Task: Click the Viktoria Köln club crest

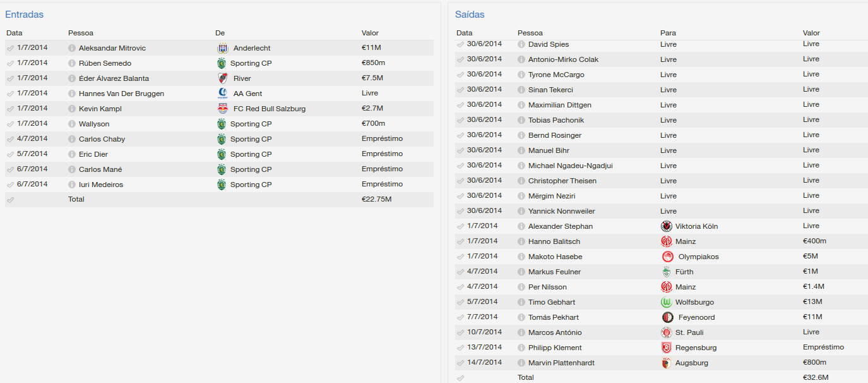Action: (667, 226)
